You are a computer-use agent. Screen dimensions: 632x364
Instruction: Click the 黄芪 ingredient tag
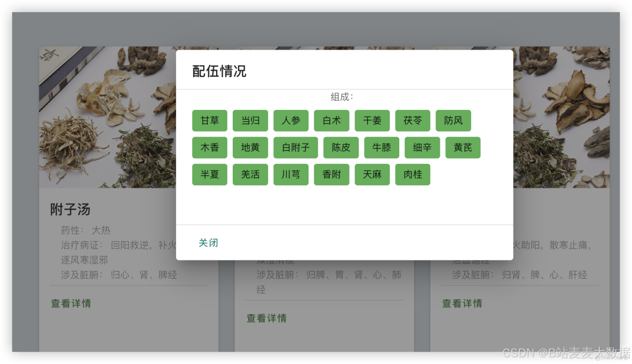463,147
